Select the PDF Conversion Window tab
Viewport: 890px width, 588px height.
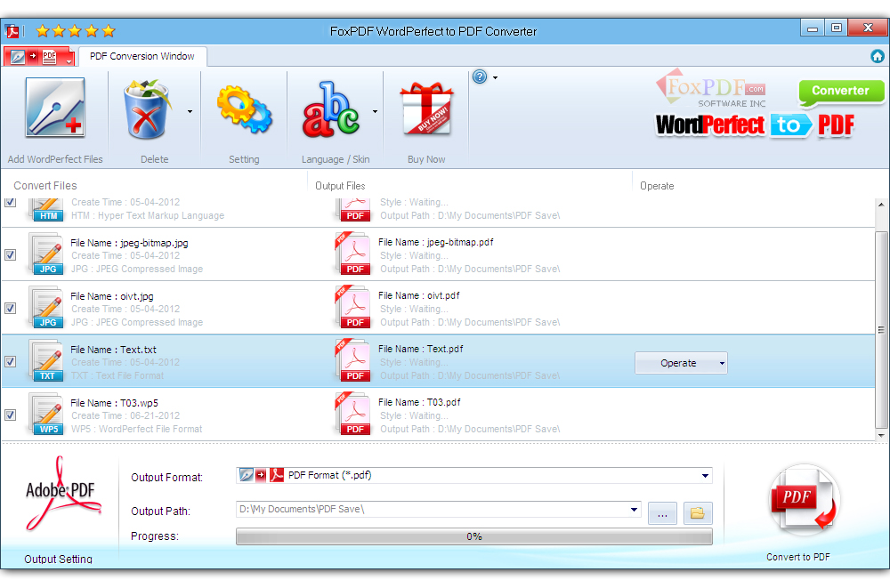[142, 56]
